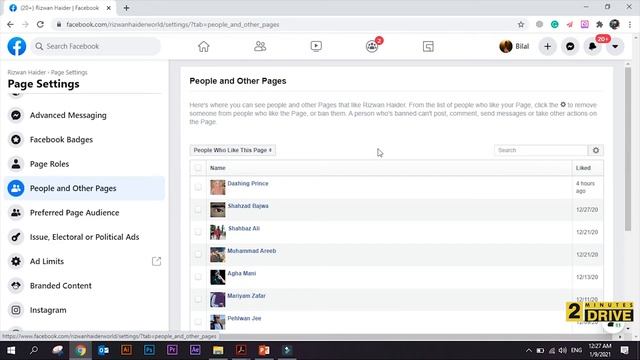Click the Ad Limits external link icon

click(156, 261)
